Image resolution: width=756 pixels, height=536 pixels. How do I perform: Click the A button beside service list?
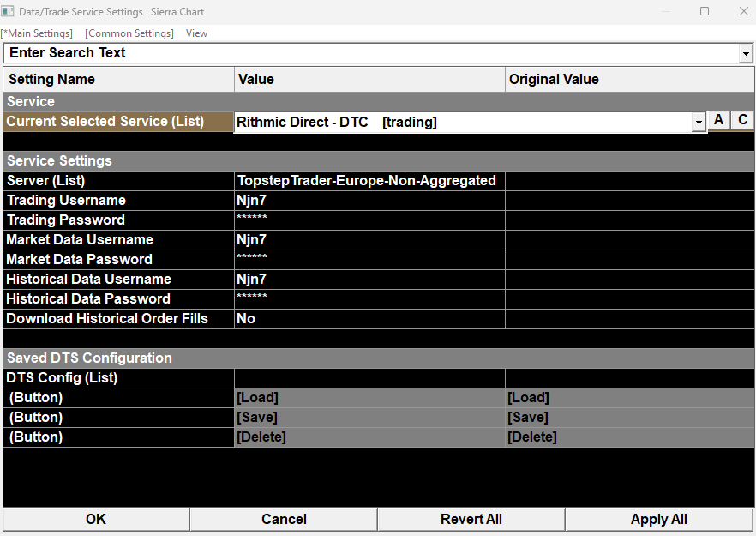718,120
